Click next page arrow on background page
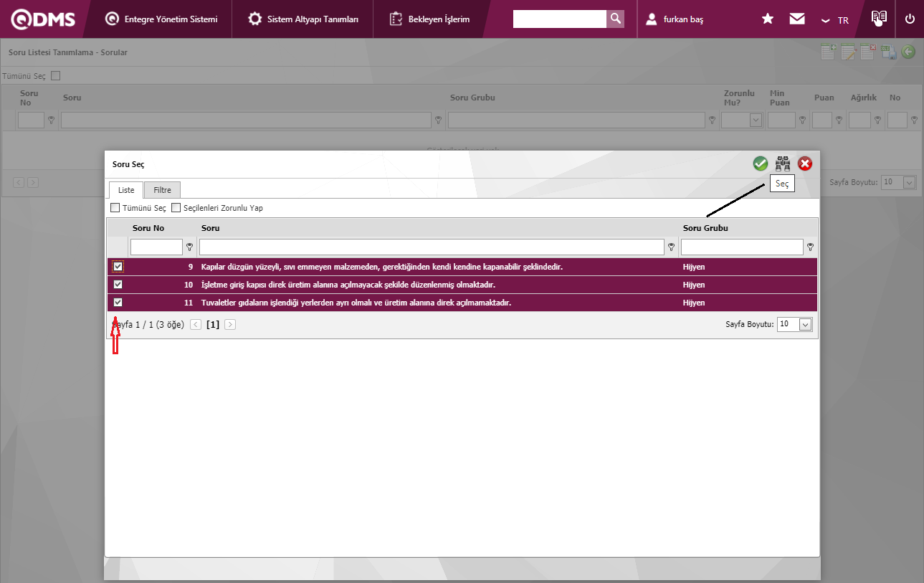 click(x=33, y=183)
